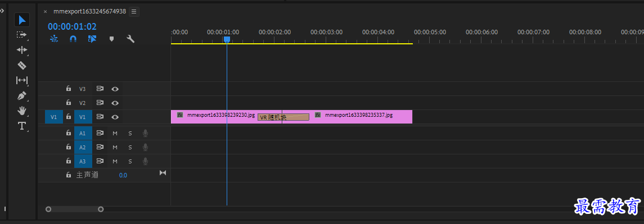This screenshot has height=224, width=644.
Task: Toggle V1 track targeting button
Action: 83,117
